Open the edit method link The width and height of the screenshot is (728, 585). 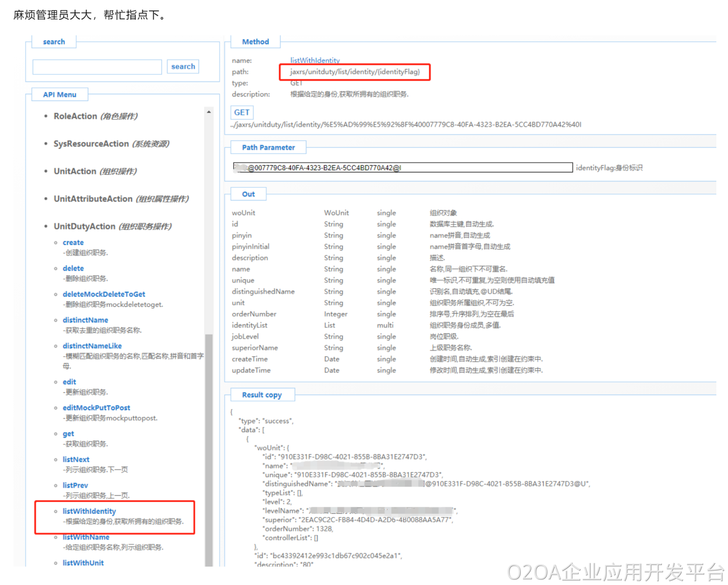pos(69,382)
